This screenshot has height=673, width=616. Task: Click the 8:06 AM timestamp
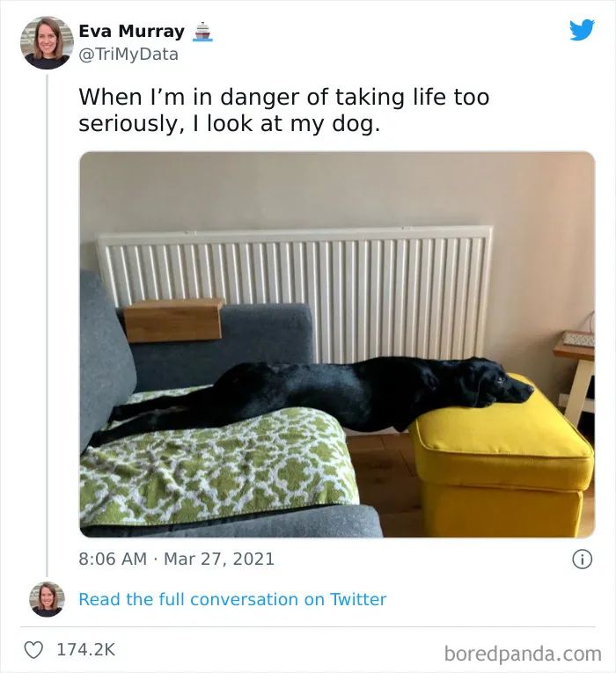pos(113,559)
